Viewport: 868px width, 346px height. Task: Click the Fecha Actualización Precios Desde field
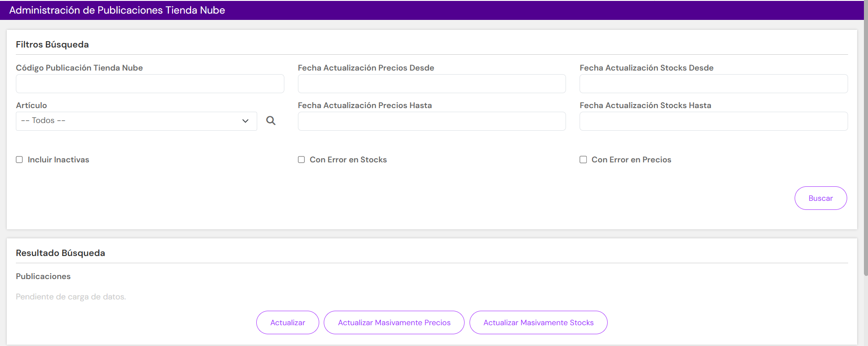point(432,84)
